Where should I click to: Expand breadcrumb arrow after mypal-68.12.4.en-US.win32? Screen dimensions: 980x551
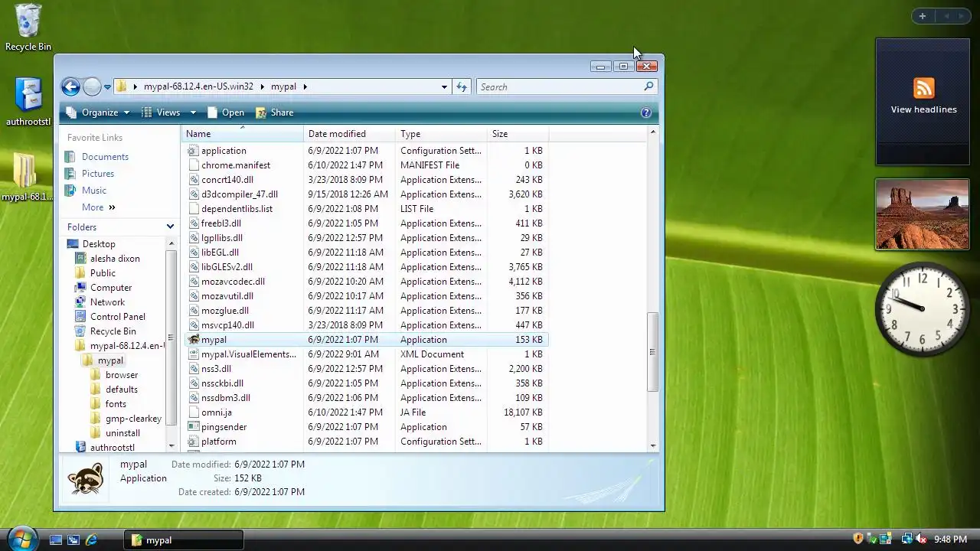[x=262, y=86]
